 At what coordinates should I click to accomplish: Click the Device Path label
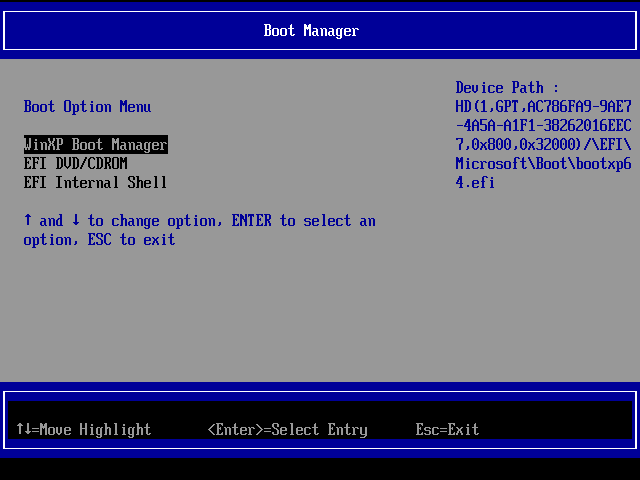507,87
